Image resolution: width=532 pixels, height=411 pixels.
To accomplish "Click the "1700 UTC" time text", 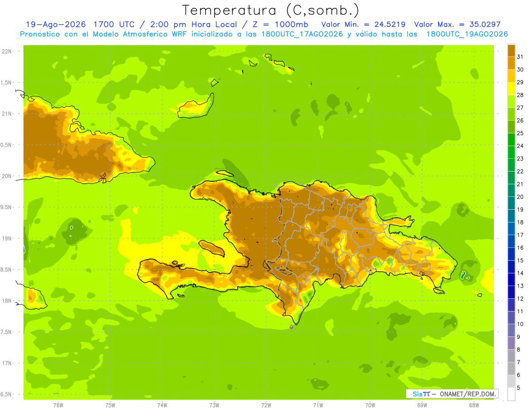I will (114, 24).
